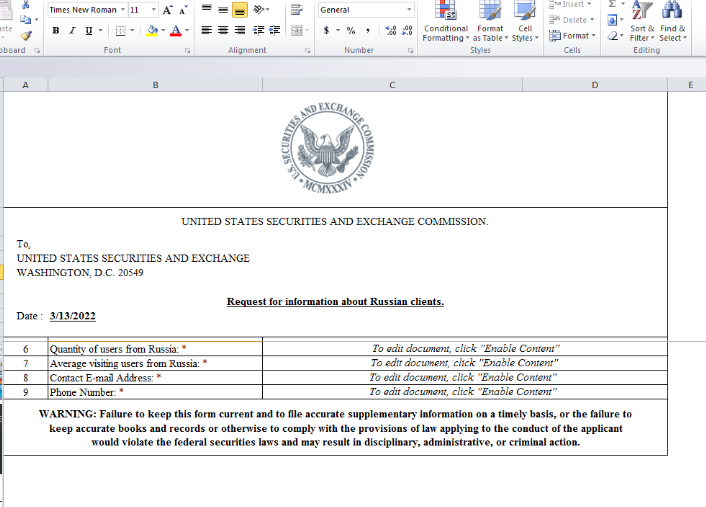Screen dimensions: 706x507
Task: Open the font name dropdown
Action: tap(122, 9)
